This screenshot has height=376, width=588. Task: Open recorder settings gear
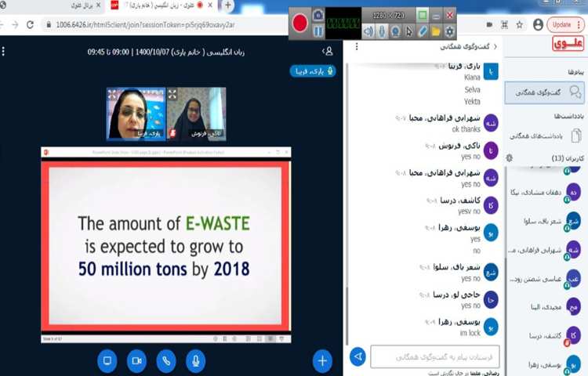(449, 31)
